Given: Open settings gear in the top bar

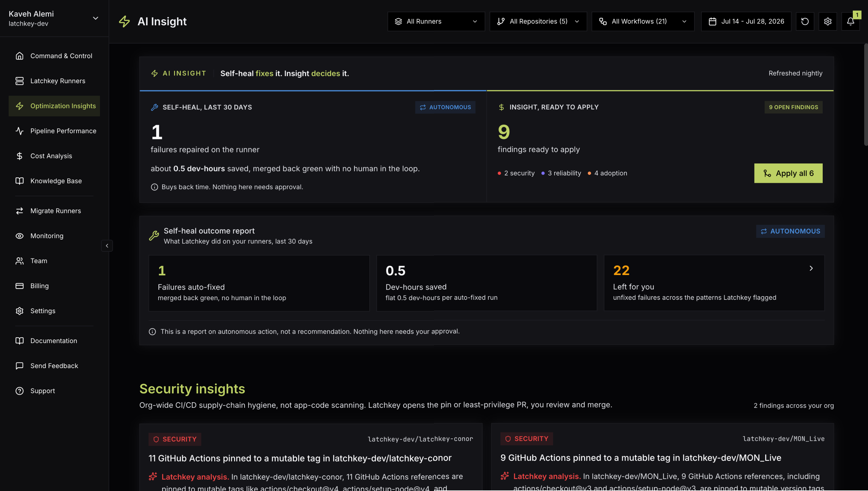Looking at the screenshot, I should coord(827,21).
